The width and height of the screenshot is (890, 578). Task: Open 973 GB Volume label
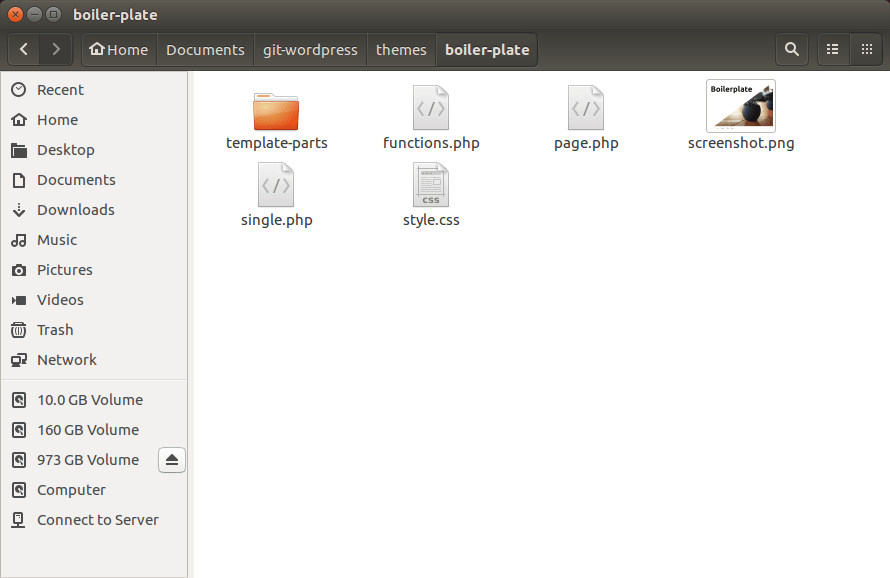88,460
